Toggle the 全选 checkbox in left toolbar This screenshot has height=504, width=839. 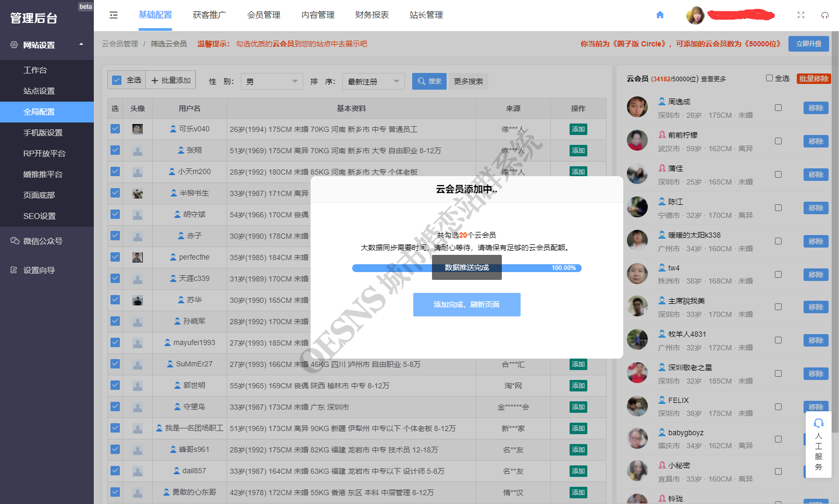coord(117,80)
